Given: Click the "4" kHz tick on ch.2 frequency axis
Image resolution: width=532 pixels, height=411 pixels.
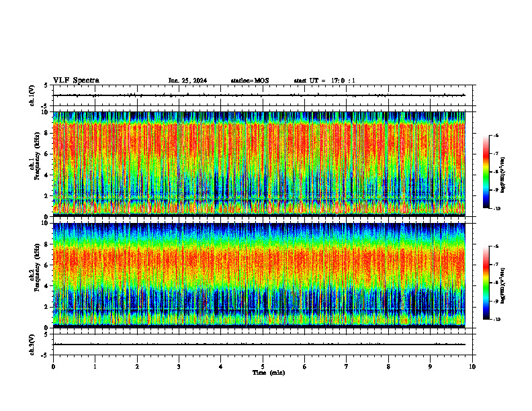Looking at the screenshot, I should pyautogui.click(x=47, y=286).
